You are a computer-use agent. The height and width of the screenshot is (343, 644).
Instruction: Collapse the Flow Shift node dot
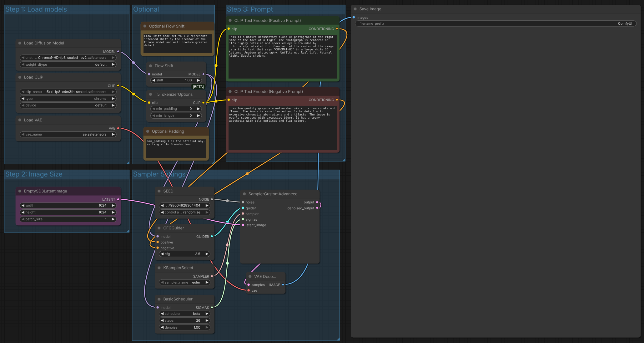pyautogui.click(x=151, y=66)
